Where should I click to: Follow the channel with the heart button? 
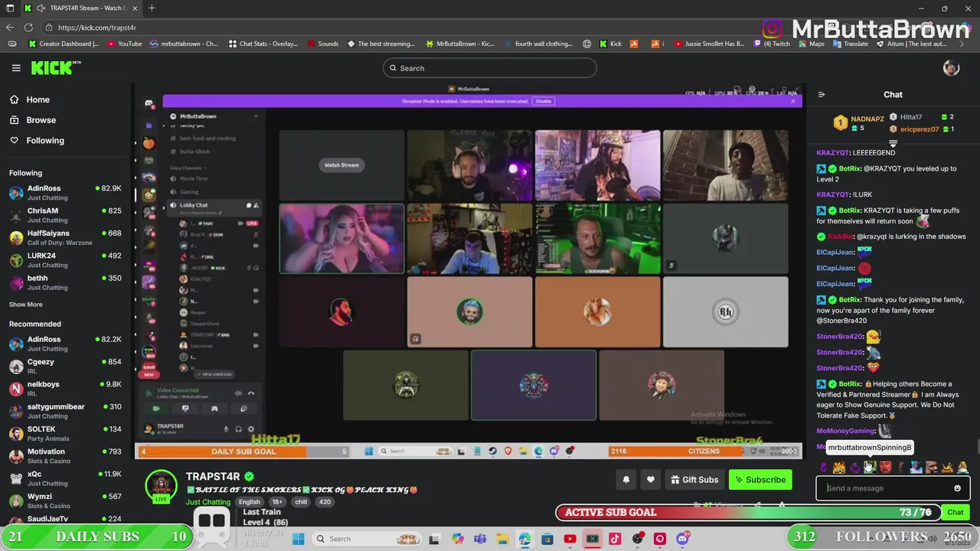click(650, 480)
